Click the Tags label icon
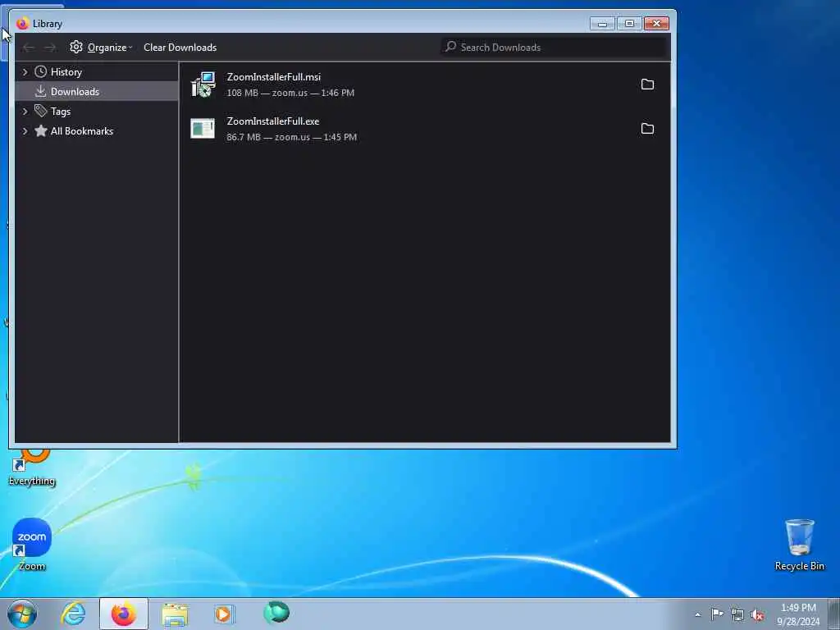The width and height of the screenshot is (840, 630). 41,111
